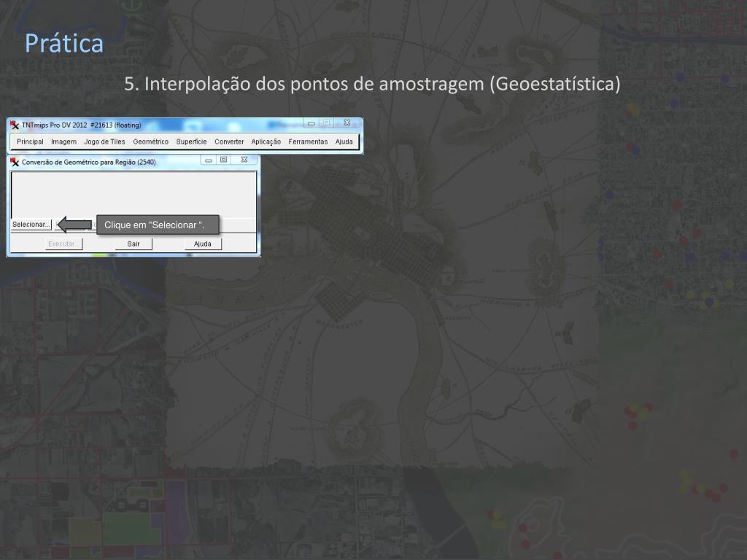Open the Ferramentas menu
This screenshot has height=560, width=747.
(308, 141)
